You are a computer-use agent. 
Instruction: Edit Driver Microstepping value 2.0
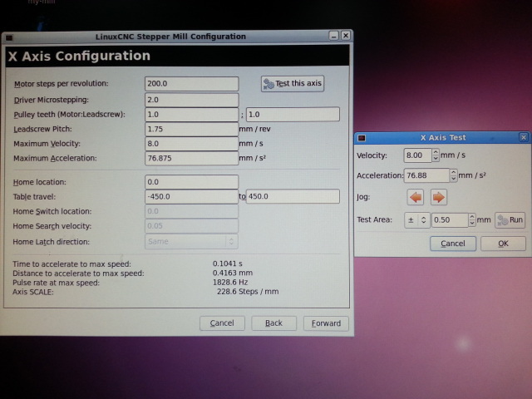pyautogui.click(x=191, y=100)
